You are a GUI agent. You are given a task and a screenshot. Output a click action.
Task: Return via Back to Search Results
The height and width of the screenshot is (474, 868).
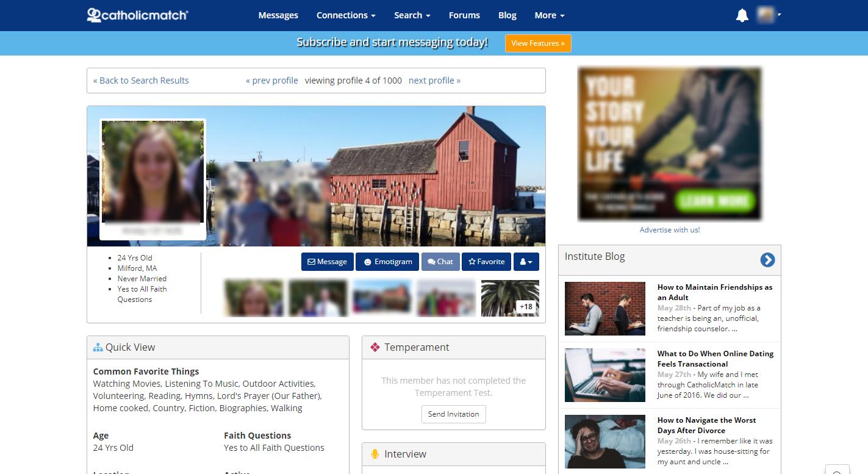click(x=141, y=81)
